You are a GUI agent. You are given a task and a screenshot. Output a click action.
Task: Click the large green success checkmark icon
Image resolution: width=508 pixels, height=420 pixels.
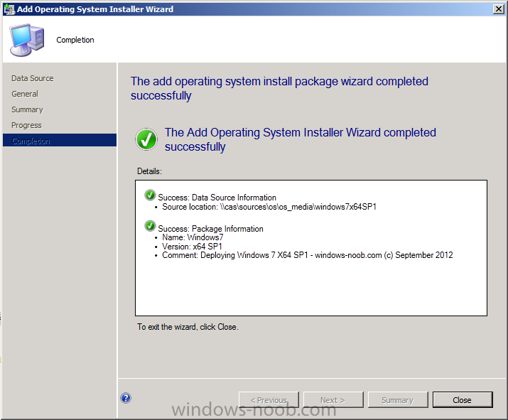point(146,139)
